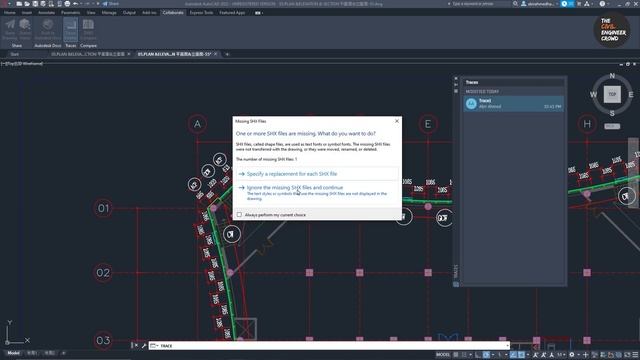Screen dimensions: 640x360
Task: Expand the quick access toolbar customize dropdown
Action: click(98, 4)
